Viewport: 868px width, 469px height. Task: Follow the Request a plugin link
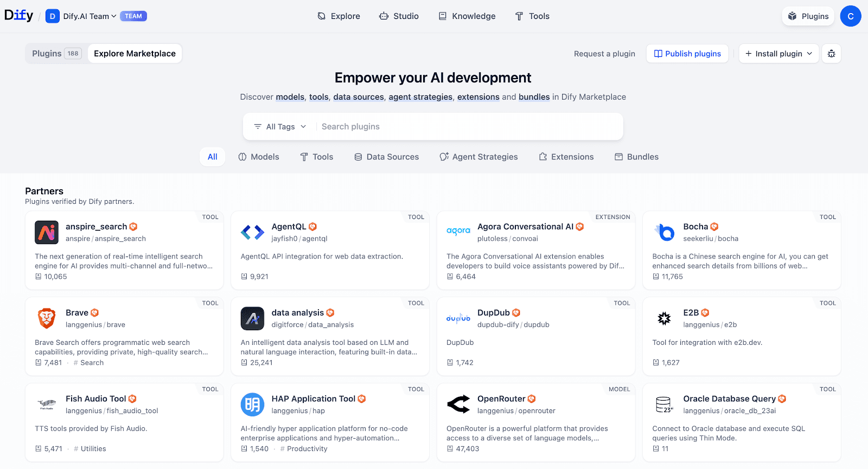(x=604, y=54)
